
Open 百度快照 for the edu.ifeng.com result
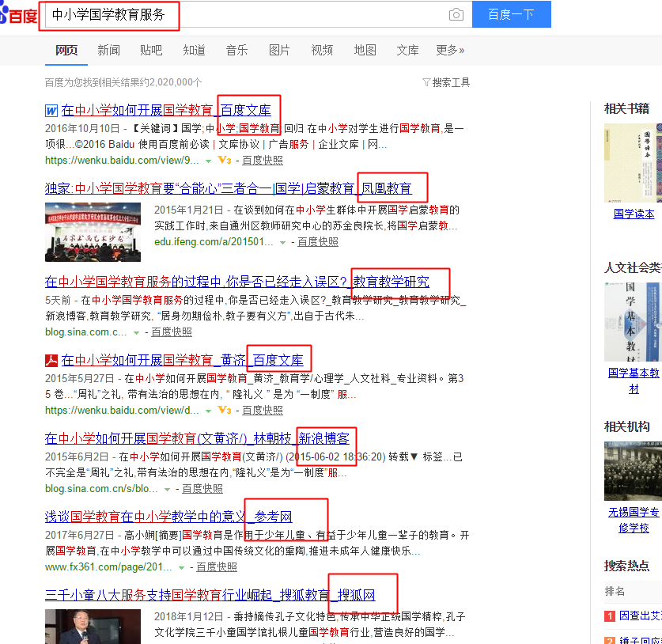pyautogui.click(x=317, y=242)
